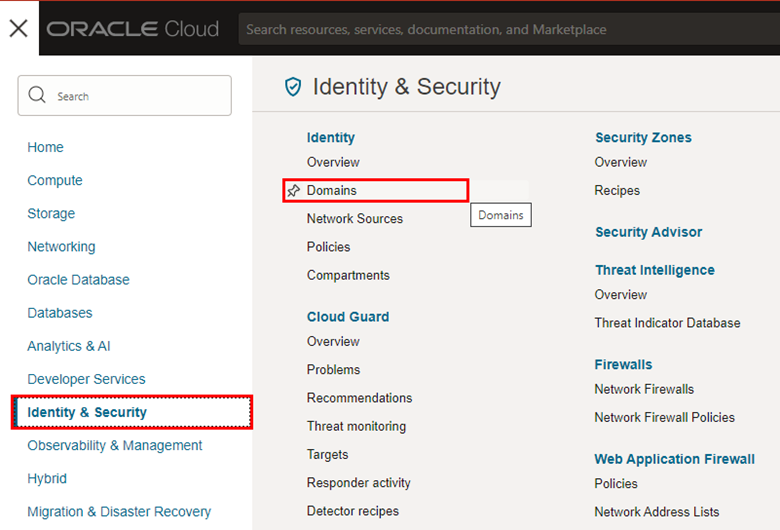Open the Databases menu category
Viewport: 780px width, 530px height.
(60, 313)
